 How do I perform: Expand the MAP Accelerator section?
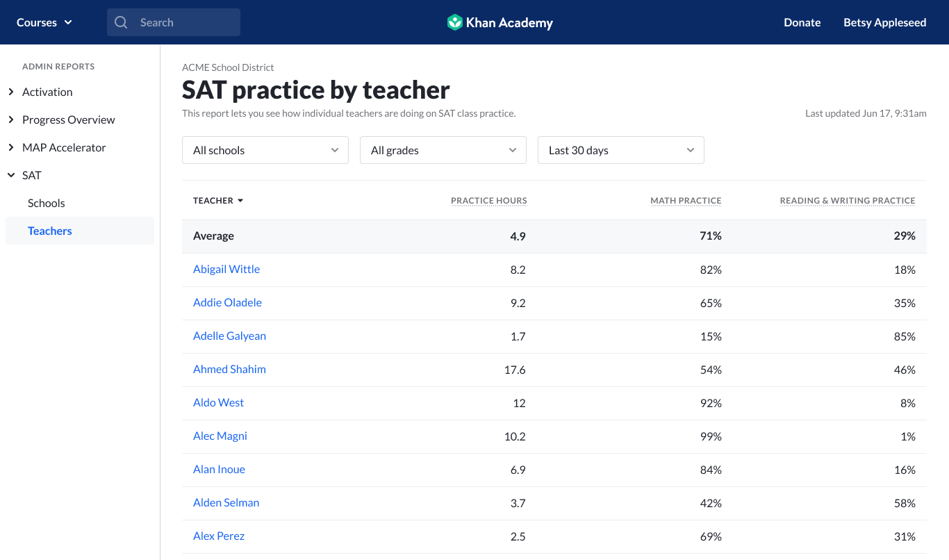pyautogui.click(x=64, y=147)
